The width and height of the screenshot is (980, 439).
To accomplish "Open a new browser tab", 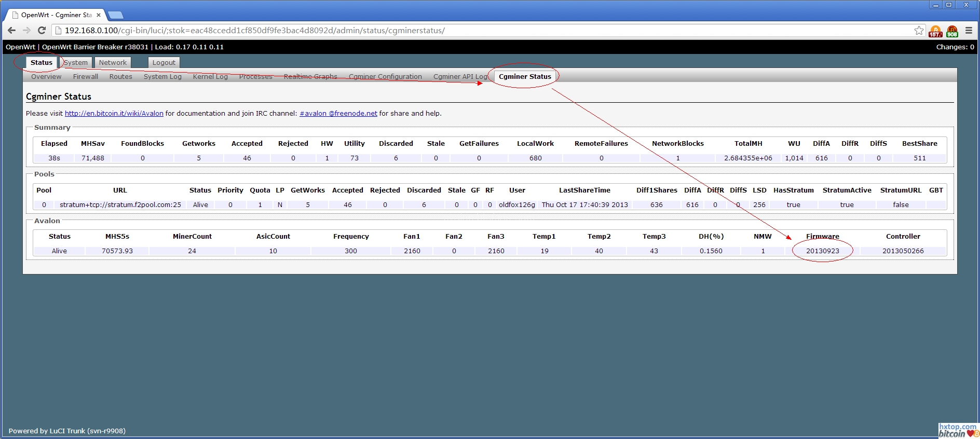I will point(115,15).
